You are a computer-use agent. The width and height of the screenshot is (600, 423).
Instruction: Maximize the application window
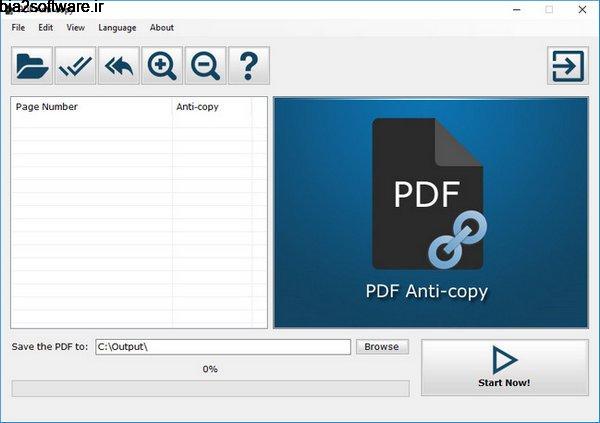[549, 10]
